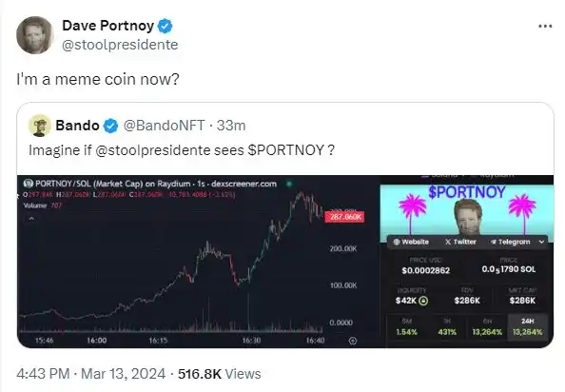This screenshot has width=565, height=392.
Task: Select the 24H performance tab
Action: click(528, 326)
